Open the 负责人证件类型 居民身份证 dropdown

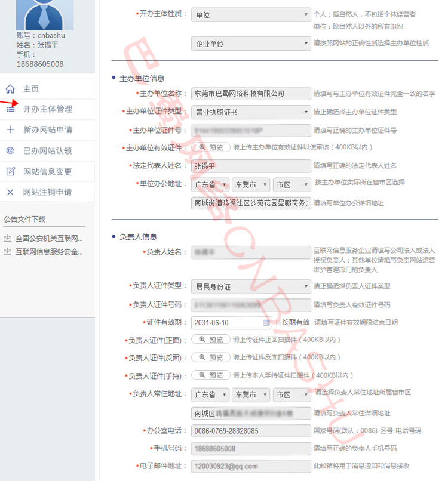click(250, 286)
